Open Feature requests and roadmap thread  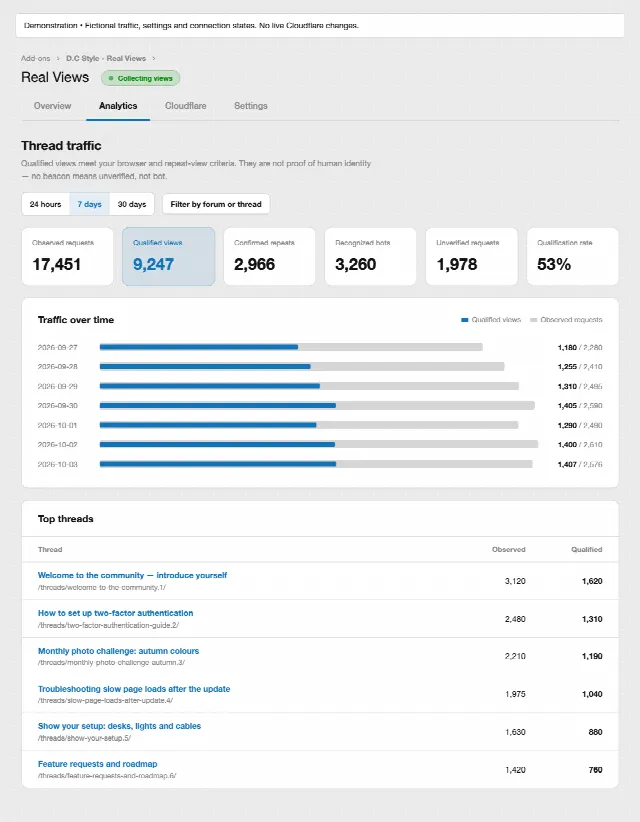97,764
